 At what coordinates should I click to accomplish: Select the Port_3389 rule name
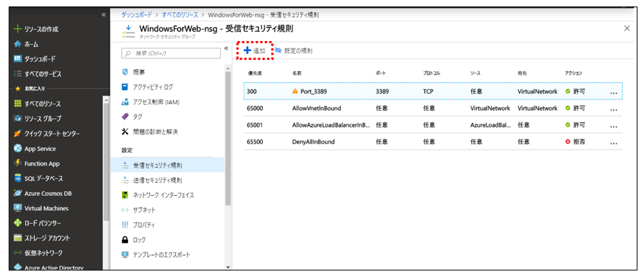(314, 91)
